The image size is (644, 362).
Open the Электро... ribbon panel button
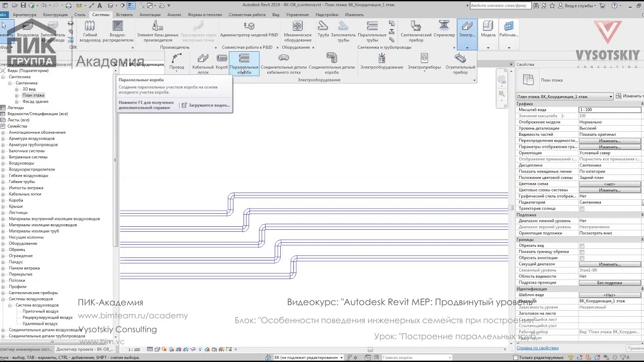(467, 34)
